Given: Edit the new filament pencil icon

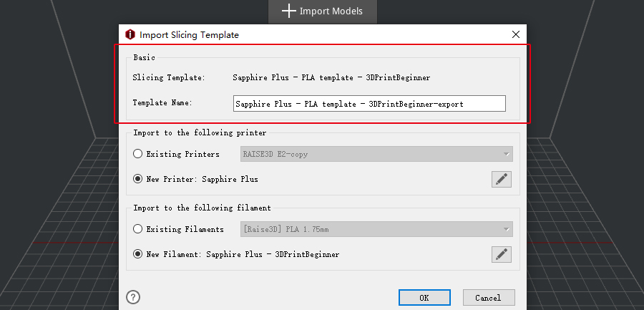Looking at the screenshot, I should (x=501, y=254).
